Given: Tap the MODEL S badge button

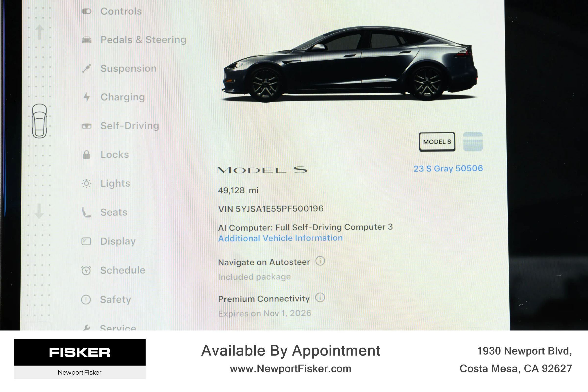Looking at the screenshot, I should [x=437, y=142].
